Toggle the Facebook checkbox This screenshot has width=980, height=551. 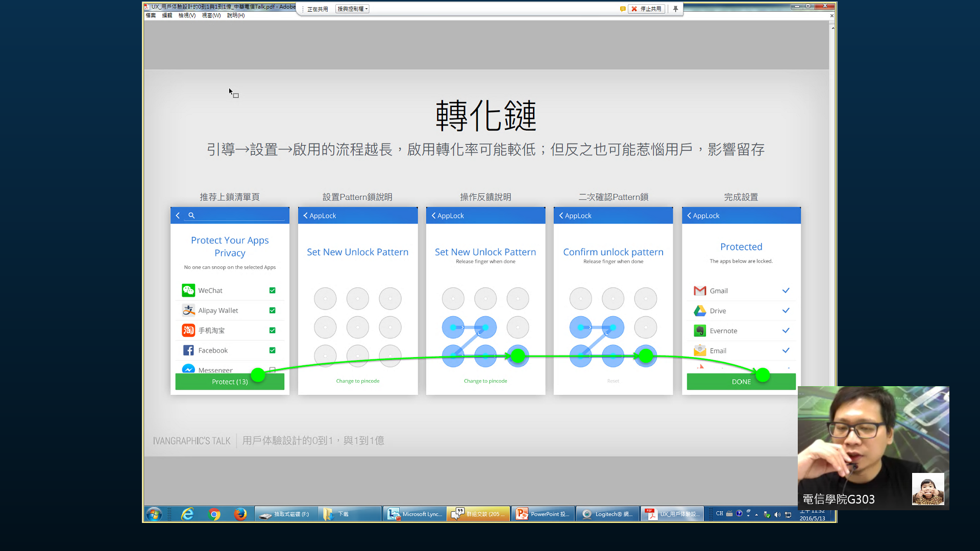tap(272, 350)
